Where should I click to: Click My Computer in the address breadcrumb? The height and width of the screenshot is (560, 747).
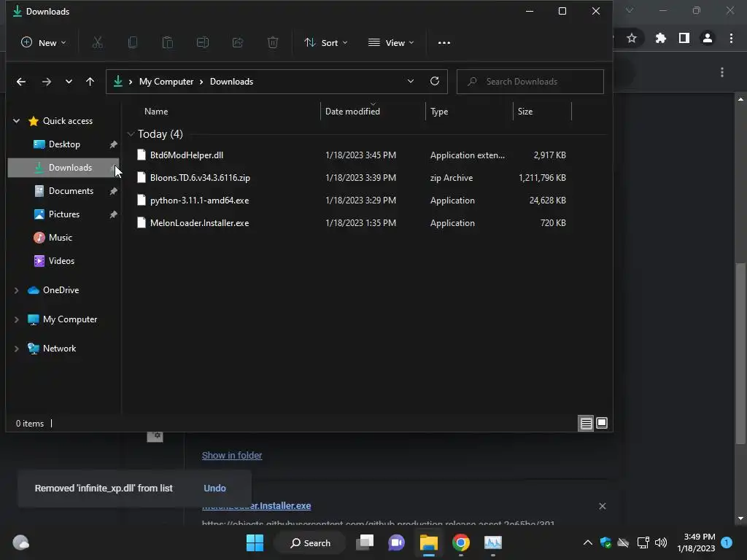coord(166,82)
